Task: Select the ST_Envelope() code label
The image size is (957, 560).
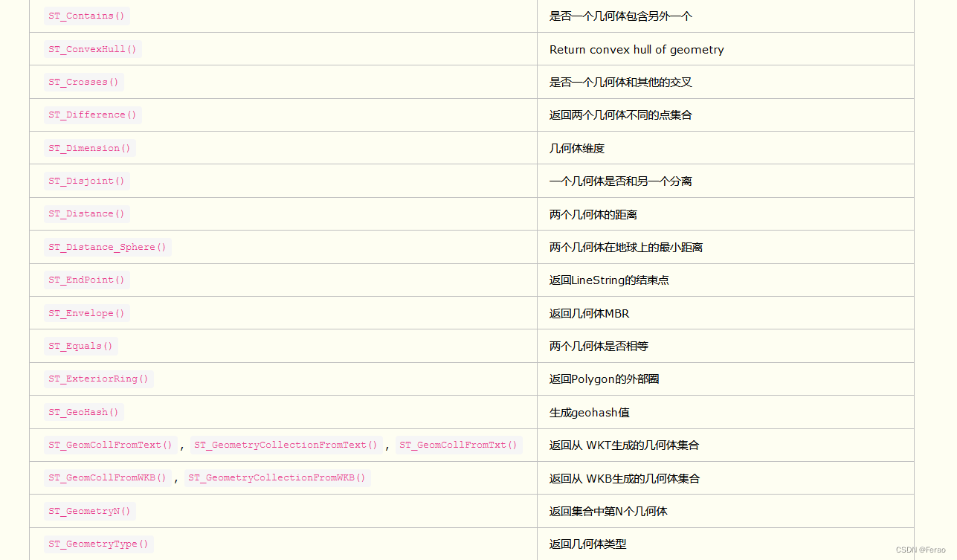Action: 87,313
